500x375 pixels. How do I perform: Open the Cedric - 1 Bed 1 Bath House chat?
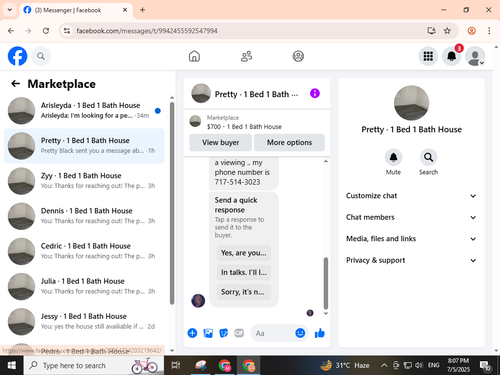coord(84,251)
